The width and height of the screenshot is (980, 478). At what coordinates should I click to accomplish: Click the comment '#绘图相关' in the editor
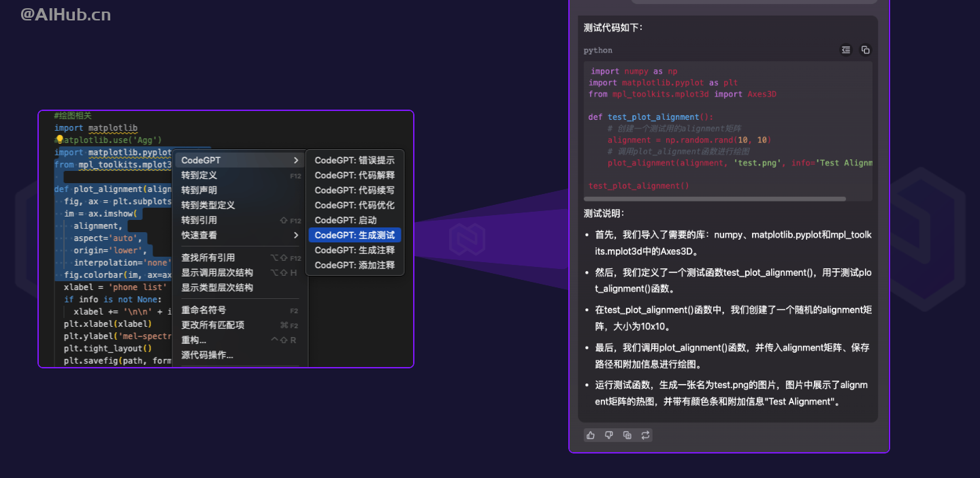[73, 116]
